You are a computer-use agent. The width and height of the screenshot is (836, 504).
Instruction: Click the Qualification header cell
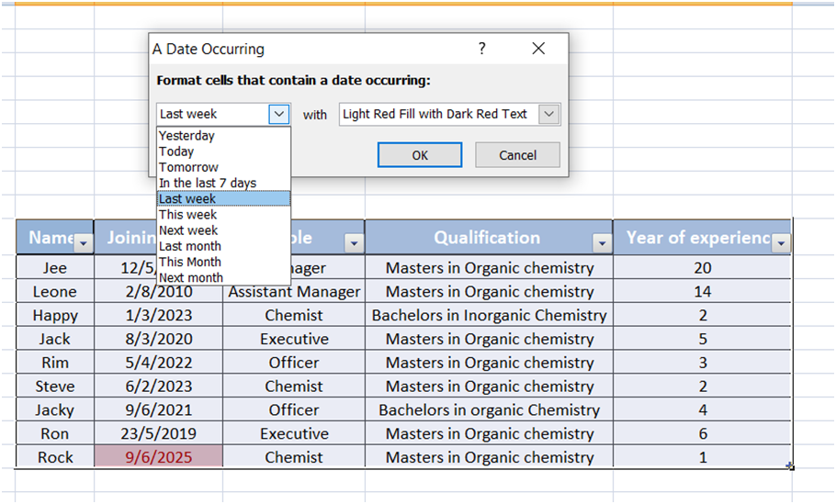[x=487, y=238]
